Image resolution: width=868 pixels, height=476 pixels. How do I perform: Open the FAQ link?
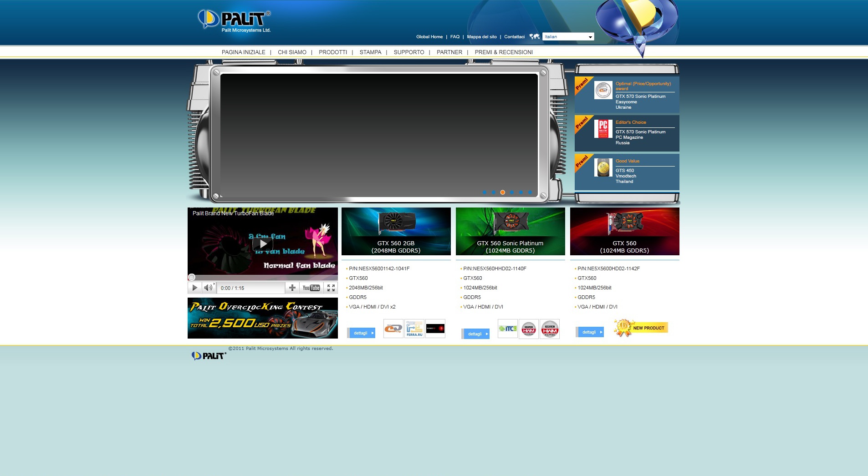455,37
